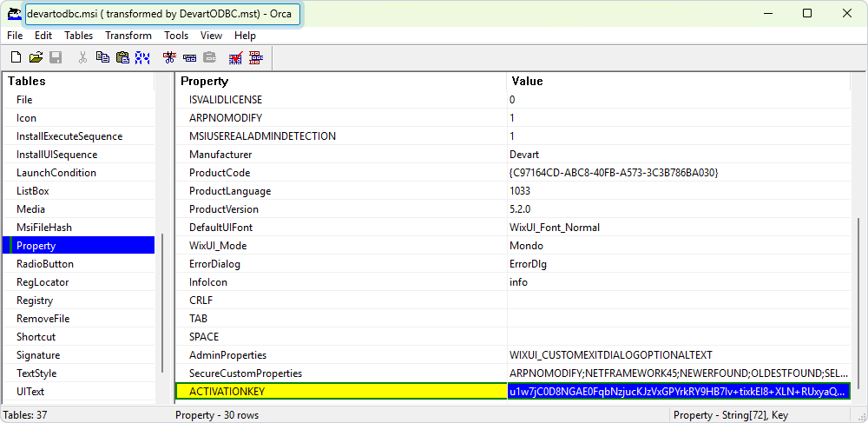This screenshot has height=423, width=868.
Task: Select the ListBox table
Action: (x=79, y=191)
